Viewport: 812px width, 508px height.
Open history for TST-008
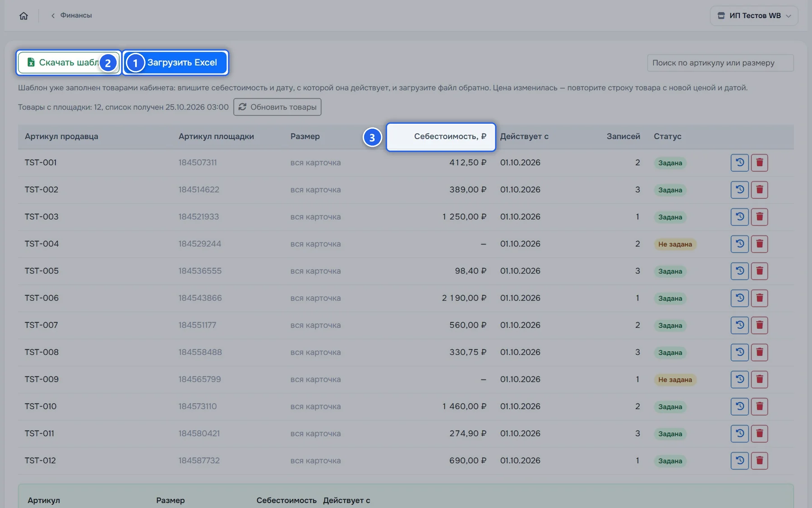click(x=740, y=352)
